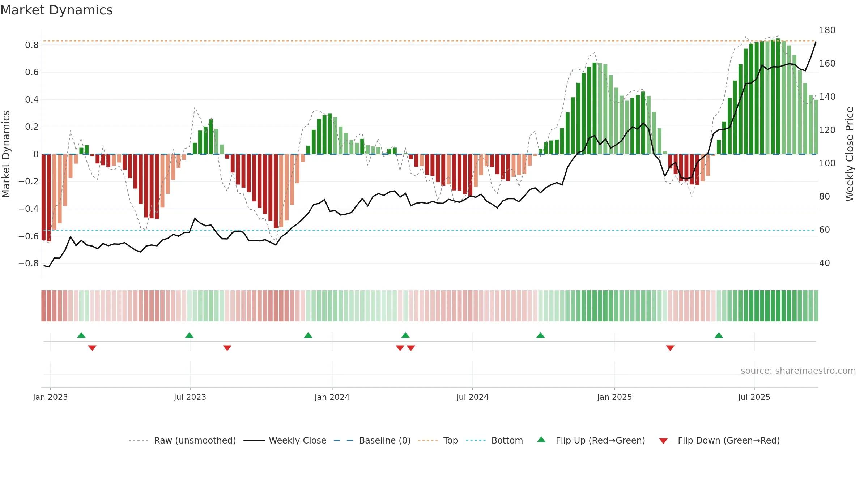Click the '160' price axis tick
The image size is (868, 488).
tap(827, 64)
